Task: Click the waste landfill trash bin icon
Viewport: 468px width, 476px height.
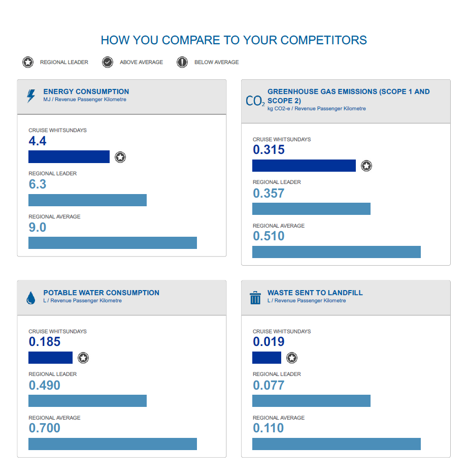Action: (255, 297)
